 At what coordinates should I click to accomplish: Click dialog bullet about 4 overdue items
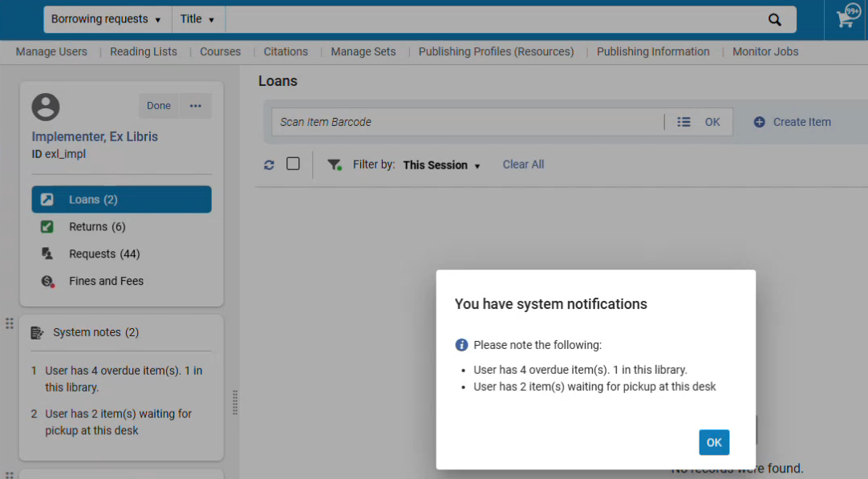click(580, 370)
